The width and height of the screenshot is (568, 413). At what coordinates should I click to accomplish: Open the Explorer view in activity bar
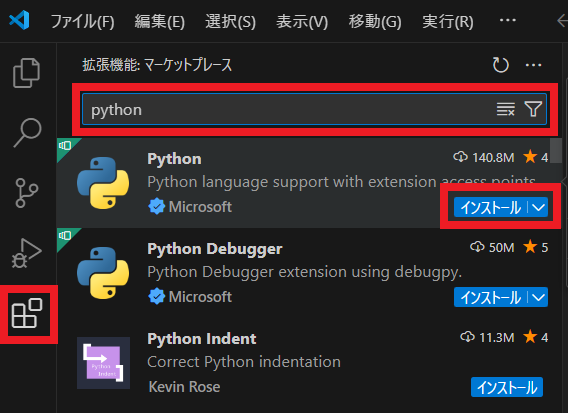click(x=26, y=73)
